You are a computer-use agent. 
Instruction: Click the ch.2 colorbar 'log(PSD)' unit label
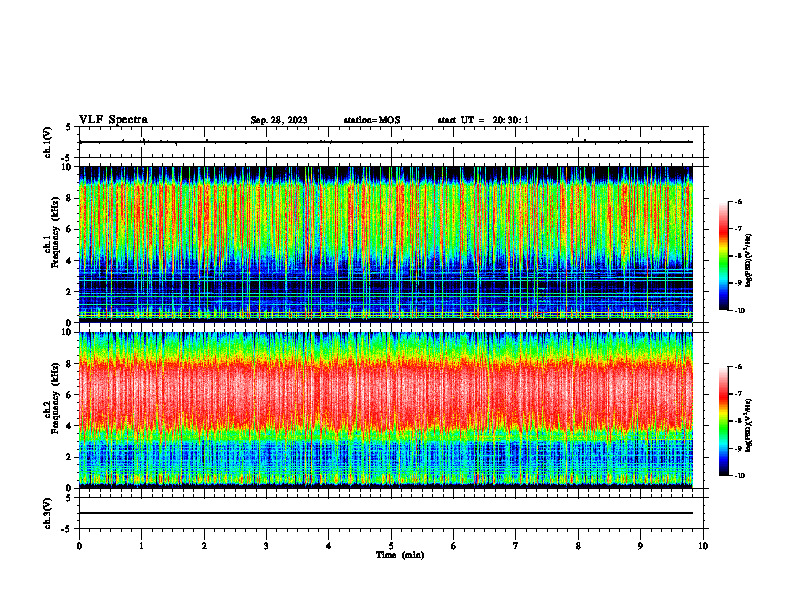(749, 425)
